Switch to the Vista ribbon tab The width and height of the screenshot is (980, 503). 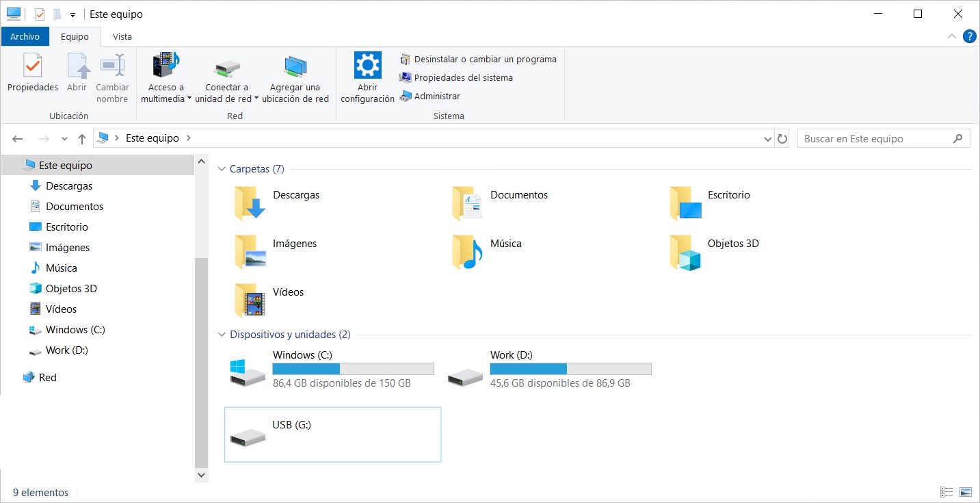122,37
